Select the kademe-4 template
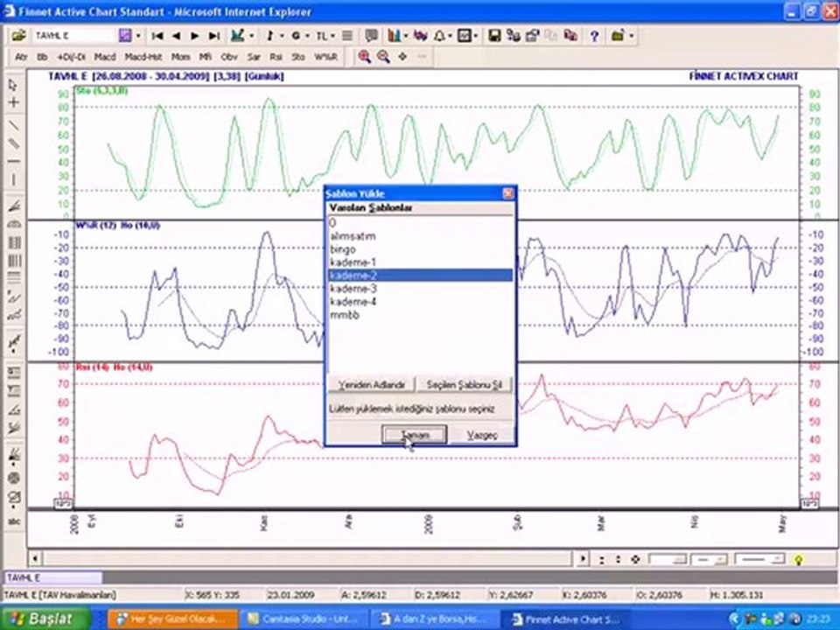 pos(421,302)
